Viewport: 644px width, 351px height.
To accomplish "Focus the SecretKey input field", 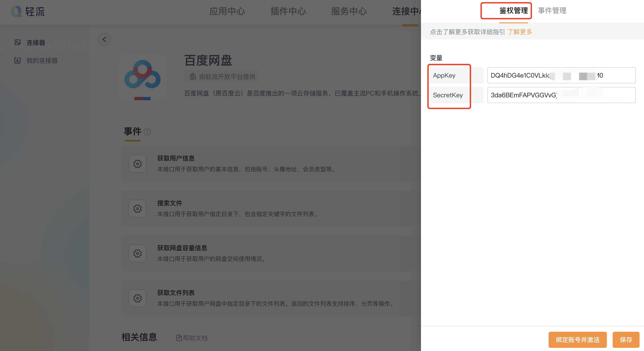I will coord(562,95).
